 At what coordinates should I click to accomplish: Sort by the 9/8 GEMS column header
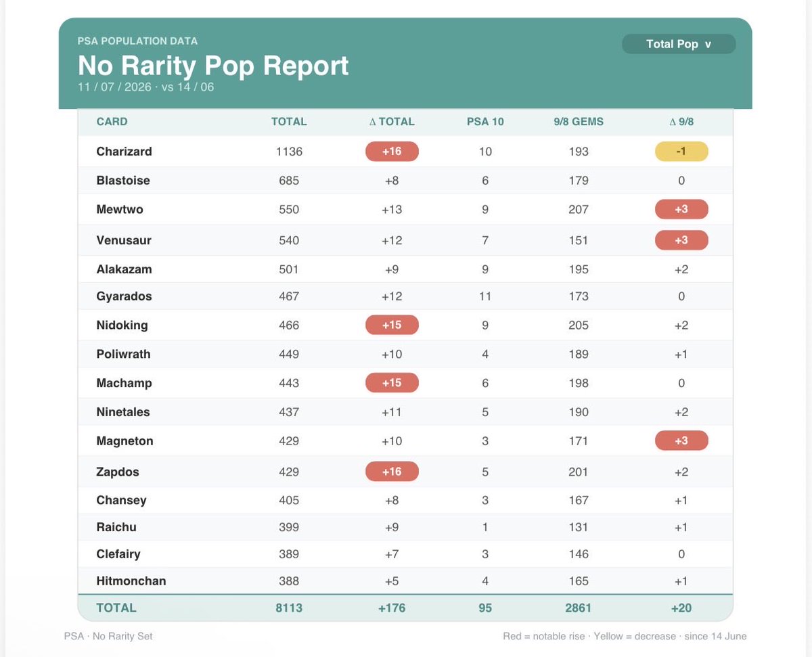(x=578, y=122)
